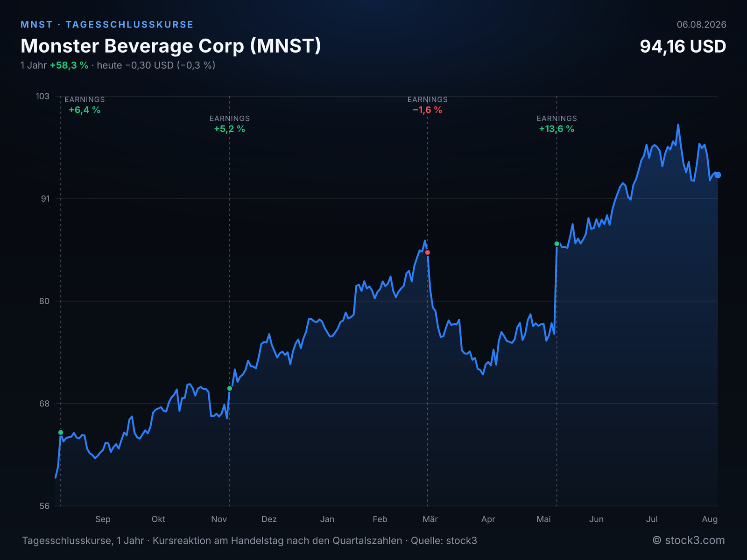Image resolution: width=747 pixels, height=560 pixels.
Task: Click the EARNINGS label above '+6,4 %'
Action: coord(85,99)
